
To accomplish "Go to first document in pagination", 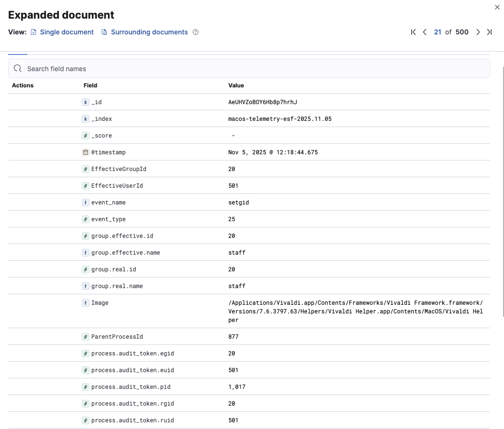I will click(413, 32).
